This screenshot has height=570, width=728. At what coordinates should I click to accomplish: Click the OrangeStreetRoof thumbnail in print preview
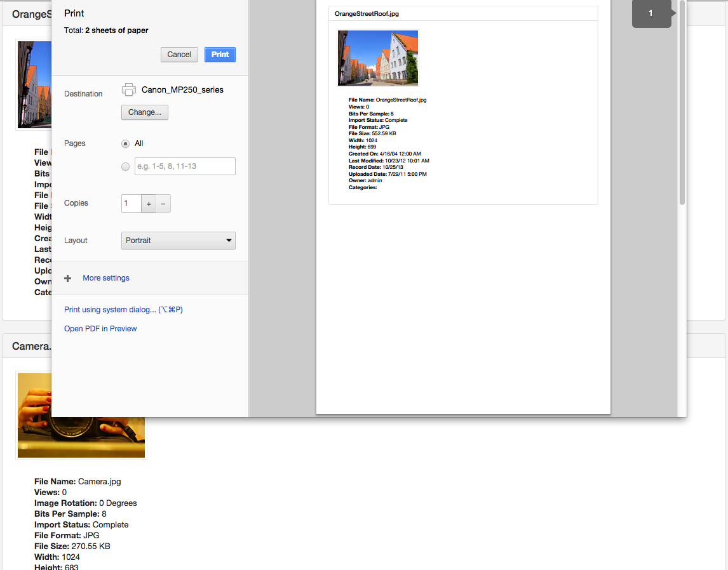(x=378, y=58)
